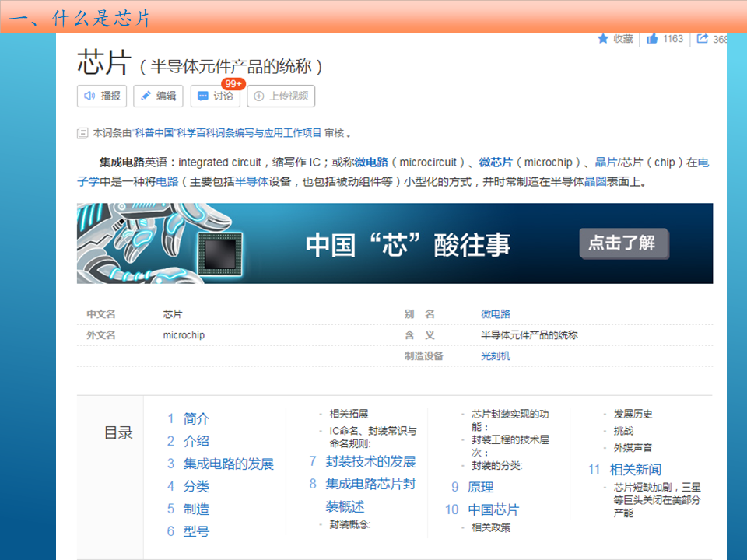Click the star icon to favorite (收藏)
The image size is (747, 560).
[603, 39]
